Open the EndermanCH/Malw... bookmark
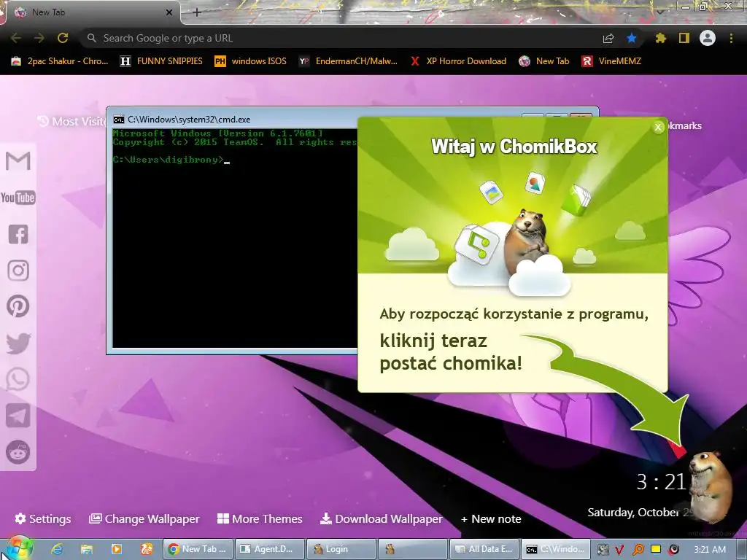This screenshot has width=747, height=560. (348, 61)
